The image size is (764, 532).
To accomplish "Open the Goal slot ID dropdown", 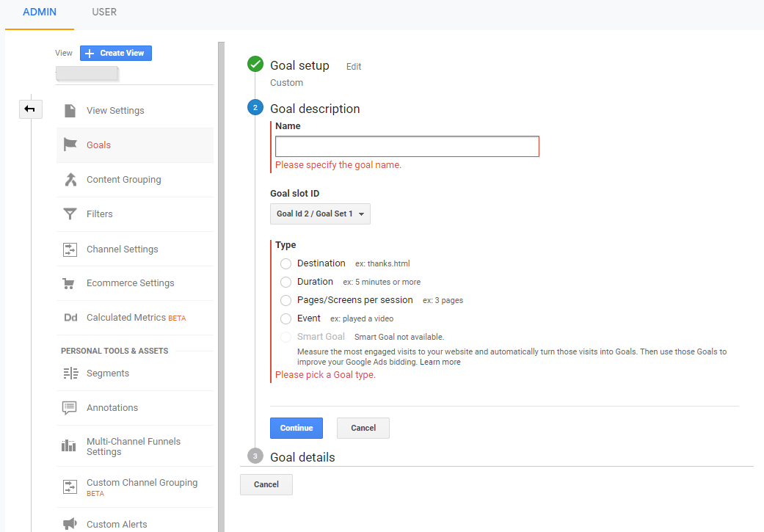I will [x=320, y=214].
